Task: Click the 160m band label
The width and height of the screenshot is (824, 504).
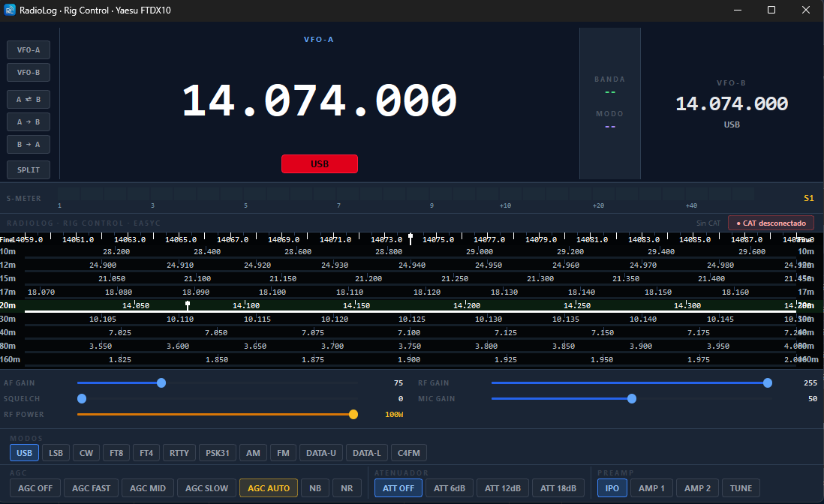Action: tap(10, 360)
